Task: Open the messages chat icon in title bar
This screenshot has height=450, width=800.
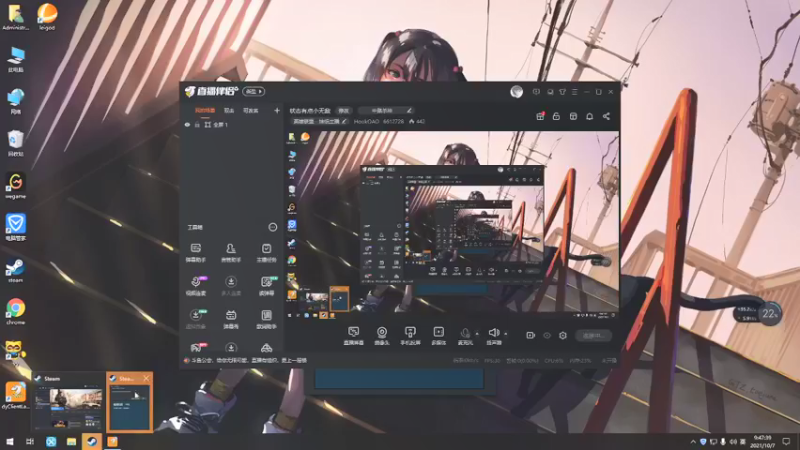Action: coord(550,92)
